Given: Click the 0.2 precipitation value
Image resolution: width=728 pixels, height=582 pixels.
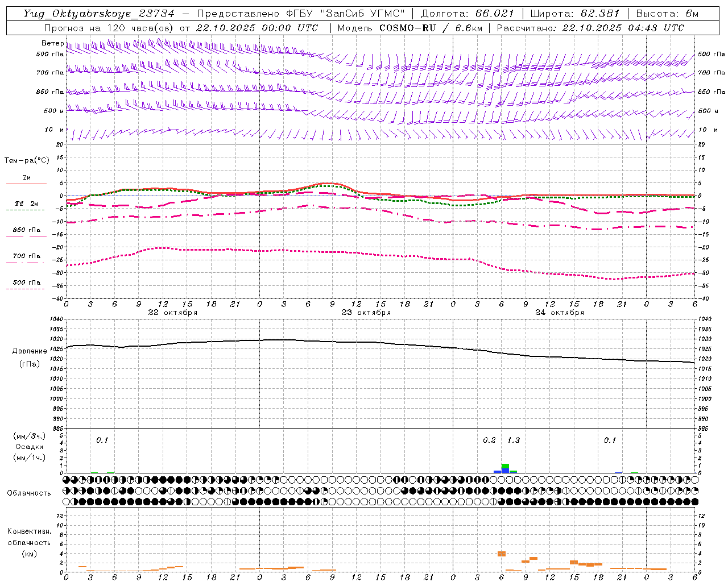Looking at the screenshot, I should click(489, 440).
